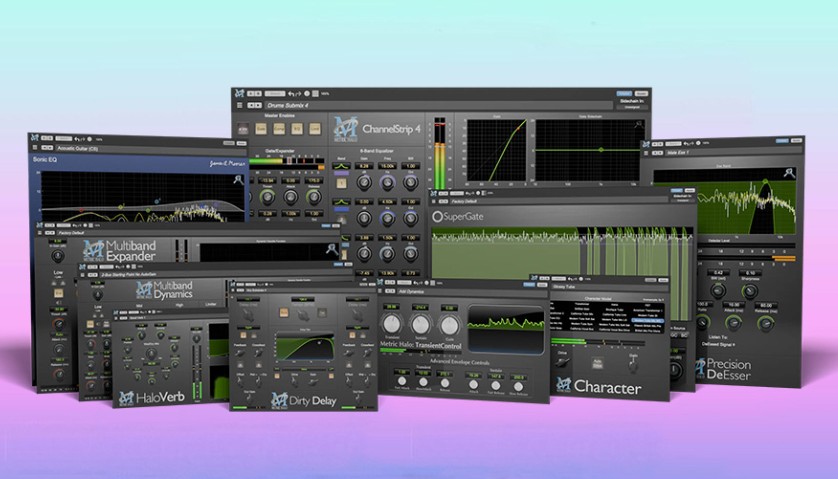838x479 pixels.
Task: Select highlighted blue model in Character Model list
Action: coord(647,320)
